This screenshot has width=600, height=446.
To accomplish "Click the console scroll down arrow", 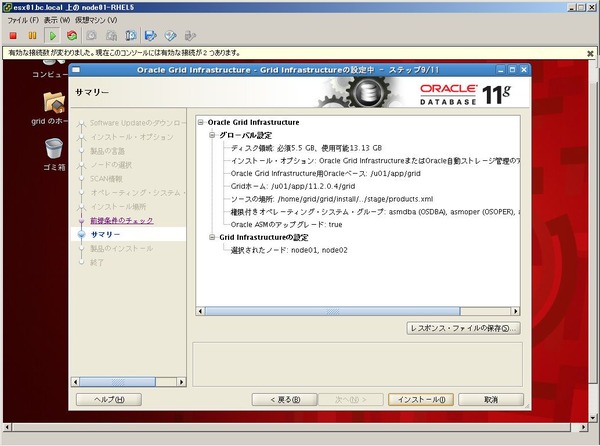I will click(593, 418).
